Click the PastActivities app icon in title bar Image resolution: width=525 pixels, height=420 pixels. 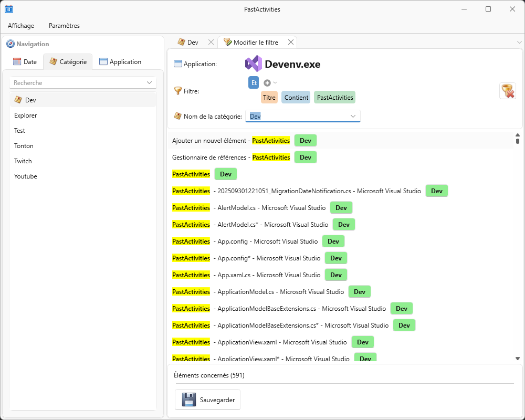[9, 9]
